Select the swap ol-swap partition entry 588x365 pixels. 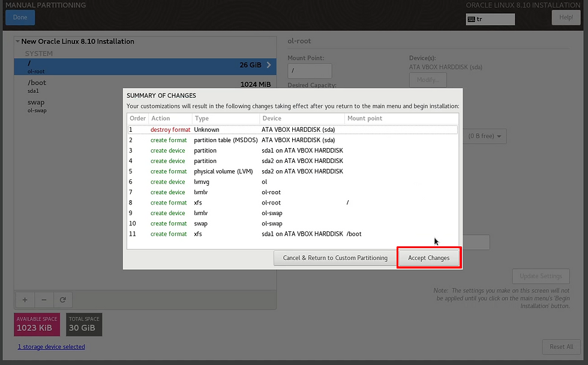tap(145, 105)
